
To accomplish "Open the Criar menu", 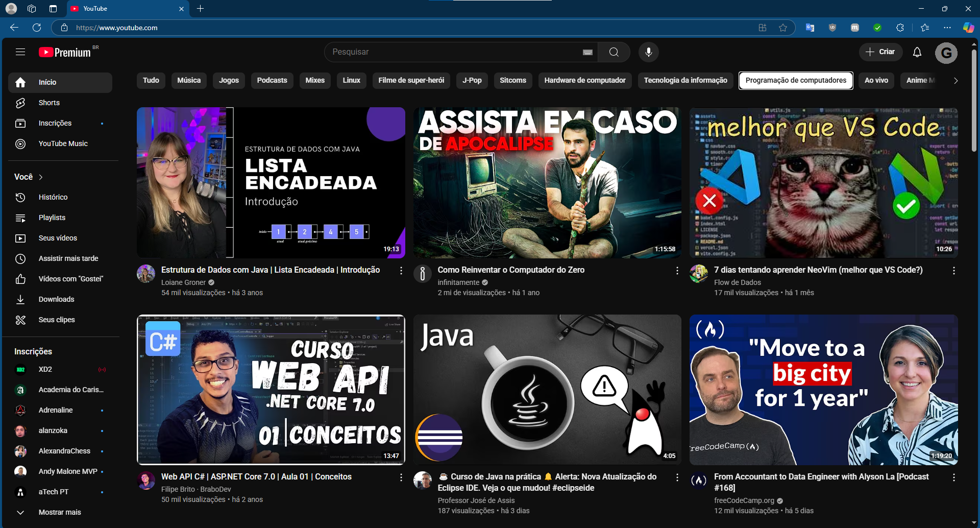I will pyautogui.click(x=880, y=52).
